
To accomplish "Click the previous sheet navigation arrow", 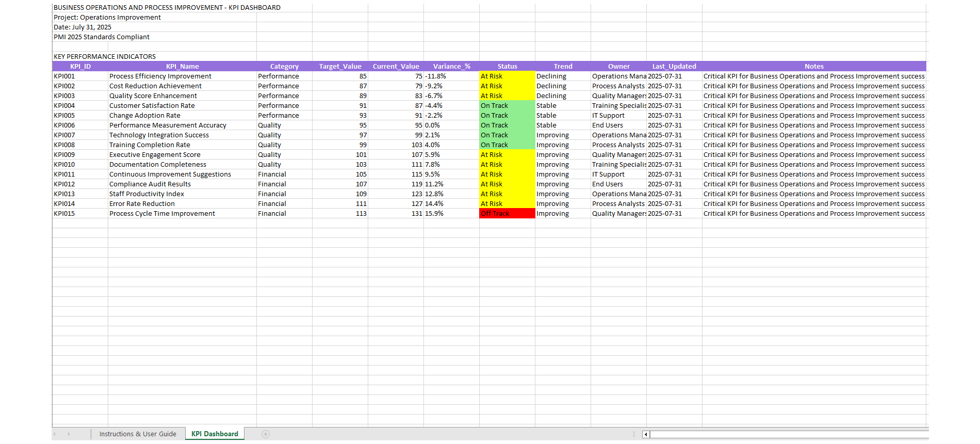I will (55, 434).
